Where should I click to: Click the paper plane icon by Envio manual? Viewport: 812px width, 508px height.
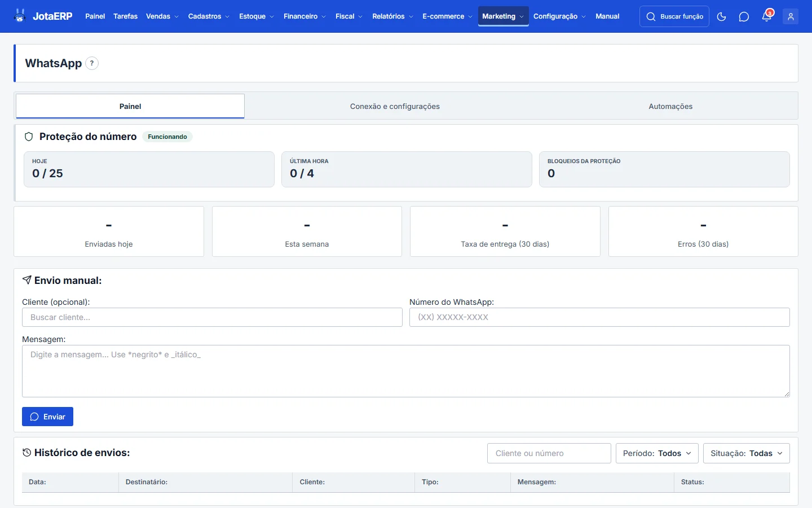click(27, 280)
